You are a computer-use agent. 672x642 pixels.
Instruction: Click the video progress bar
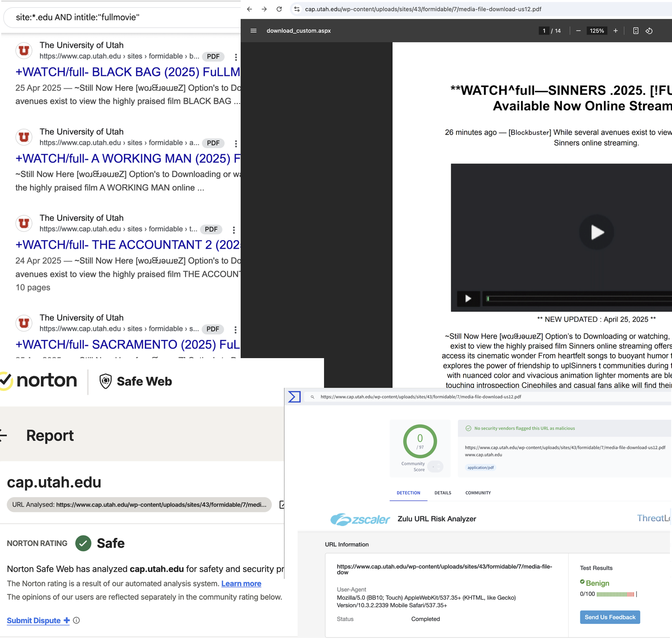tap(578, 298)
